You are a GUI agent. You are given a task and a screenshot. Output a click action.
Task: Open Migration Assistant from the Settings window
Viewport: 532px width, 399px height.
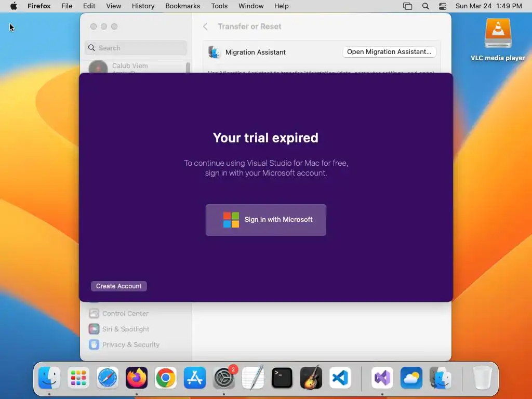tap(389, 52)
